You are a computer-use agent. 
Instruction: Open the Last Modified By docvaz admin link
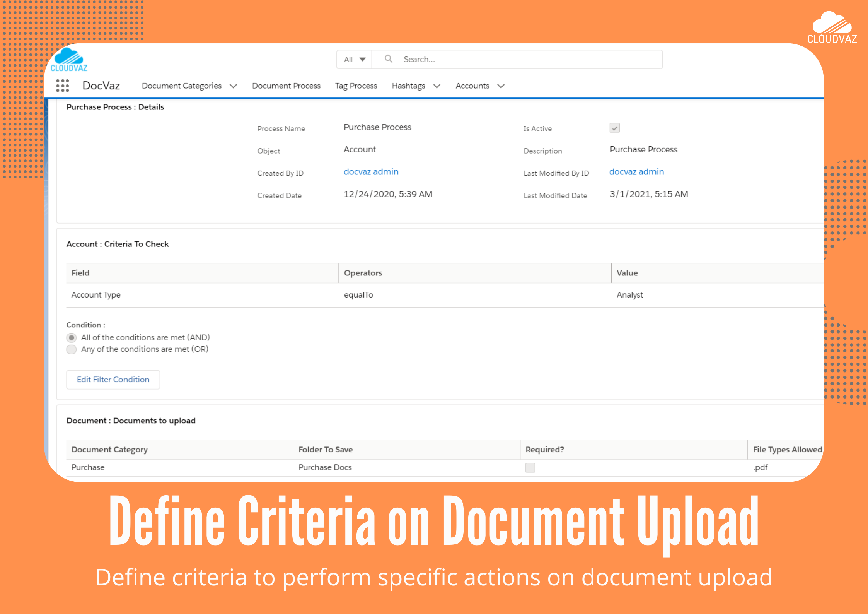tap(636, 171)
